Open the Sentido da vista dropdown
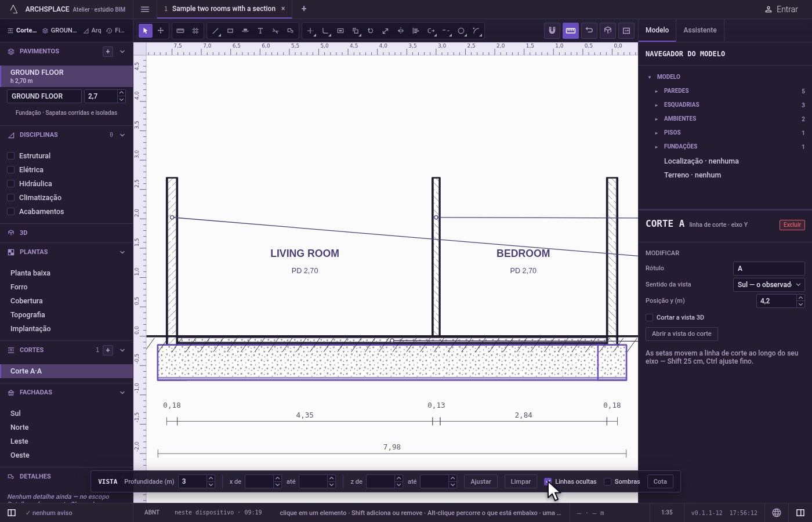Image resolution: width=812 pixels, height=522 pixels. (768, 284)
